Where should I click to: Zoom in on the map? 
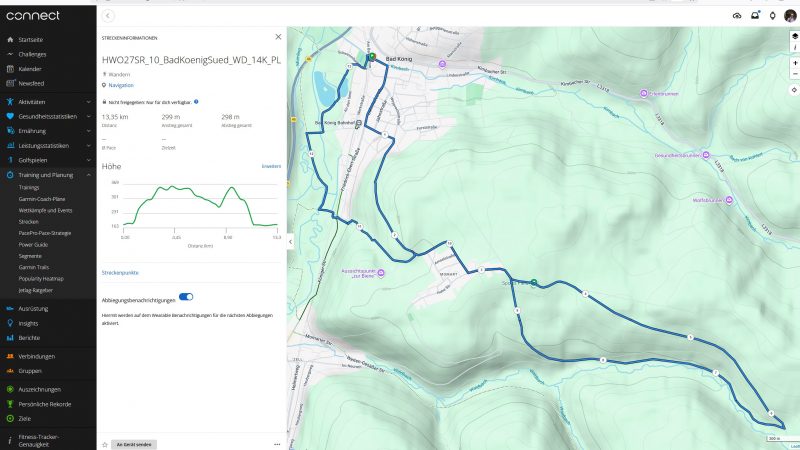794,62
